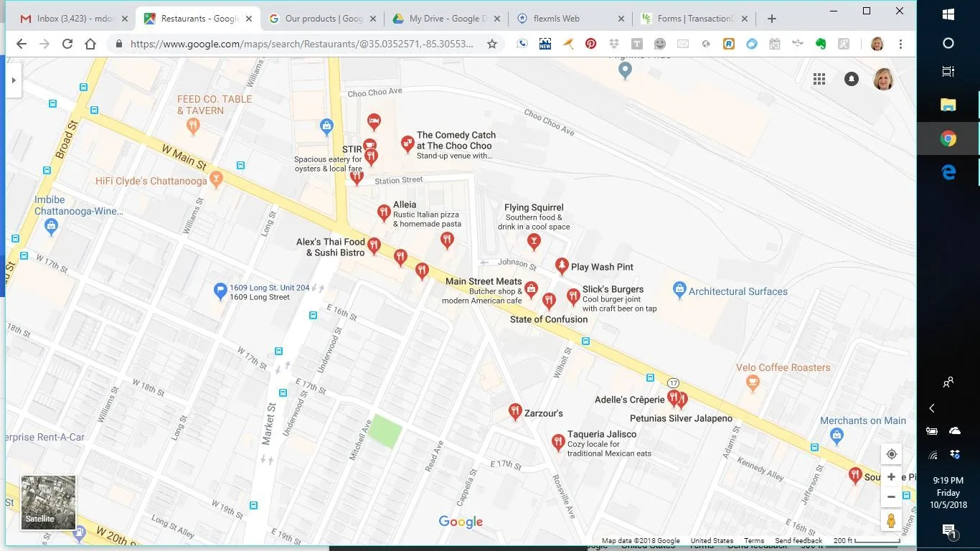
Task: Select Alex's Thai Food pin
Action: [374, 247]
